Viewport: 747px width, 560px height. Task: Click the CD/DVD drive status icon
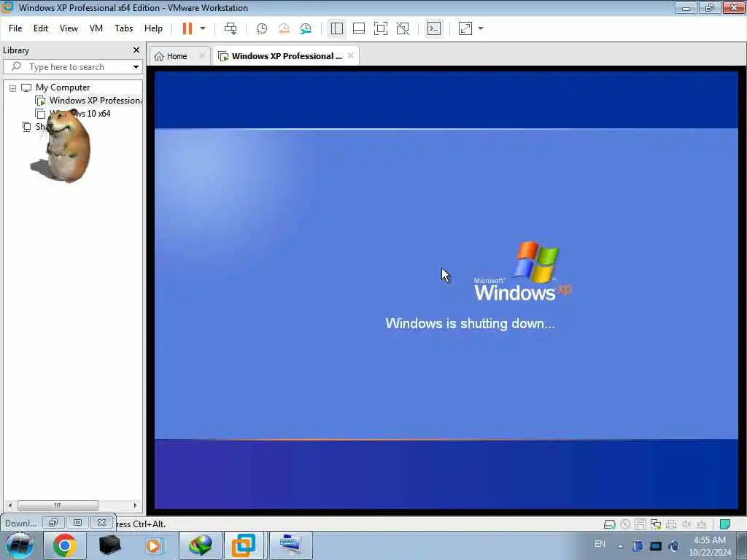tap(625, 525)
